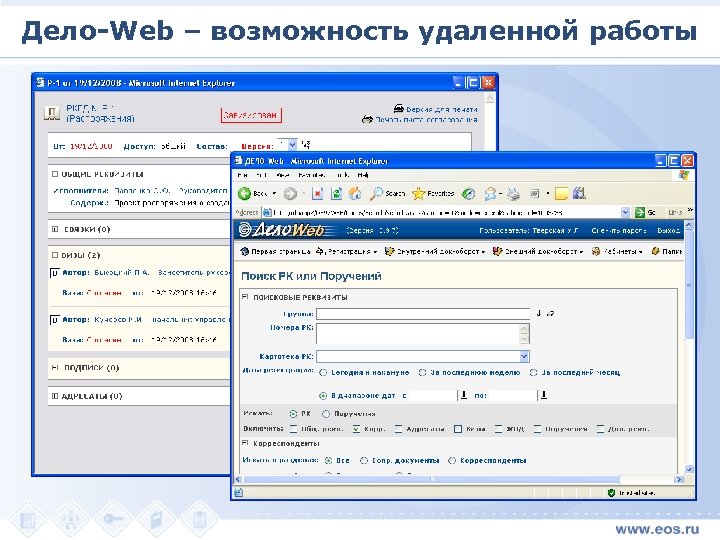Click the security shield icon in status bar
Image resolution: width=720 pixels, height=540 pixels.
coord(611,493)
